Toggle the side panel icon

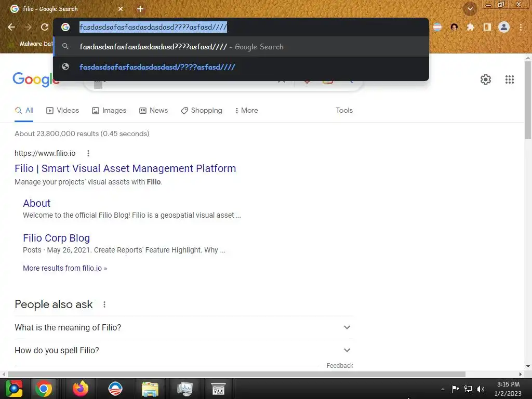[x=487, y=27]
